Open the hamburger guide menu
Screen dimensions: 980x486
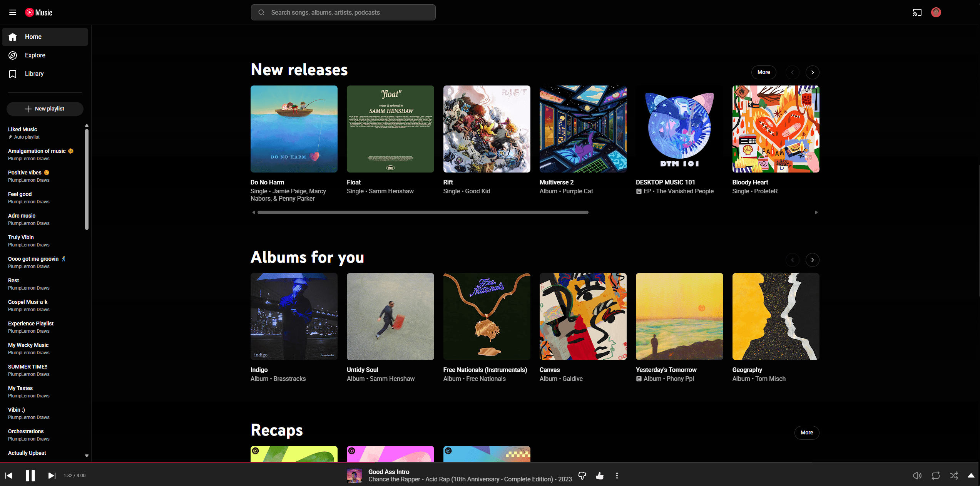(x=13, y=12)
